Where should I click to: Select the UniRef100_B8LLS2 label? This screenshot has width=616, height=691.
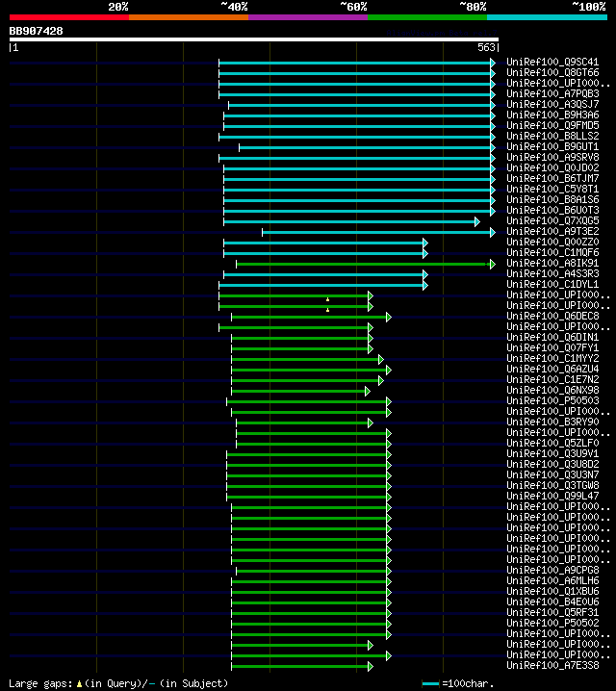point(552,136)
